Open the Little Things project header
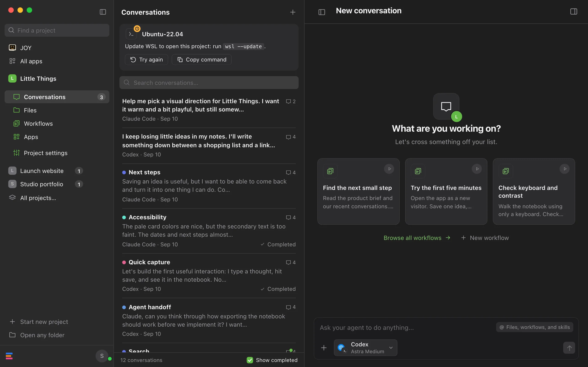588x367 pixels. point(38,78)
